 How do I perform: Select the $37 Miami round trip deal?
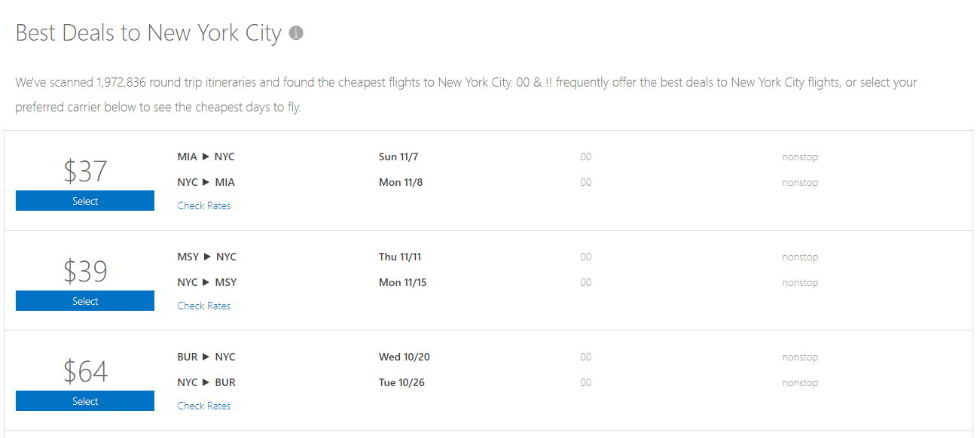coord(84,201)
